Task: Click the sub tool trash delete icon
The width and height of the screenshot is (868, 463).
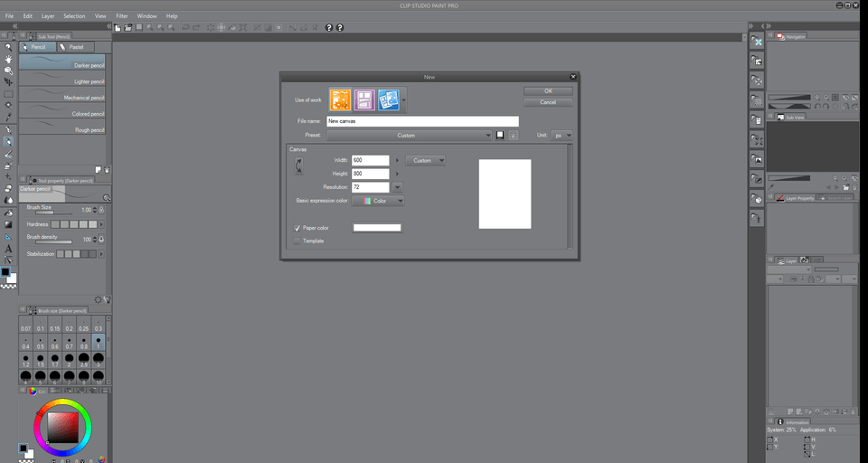Action: tap(107, 170)
